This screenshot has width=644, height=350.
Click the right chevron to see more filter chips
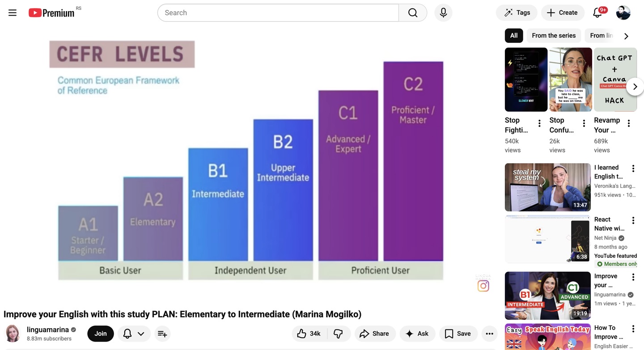tap(626, 36)
